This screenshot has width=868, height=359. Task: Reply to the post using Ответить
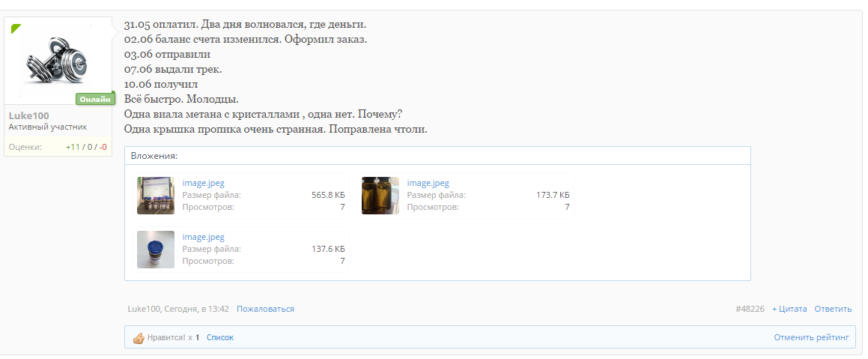(833, 309)
